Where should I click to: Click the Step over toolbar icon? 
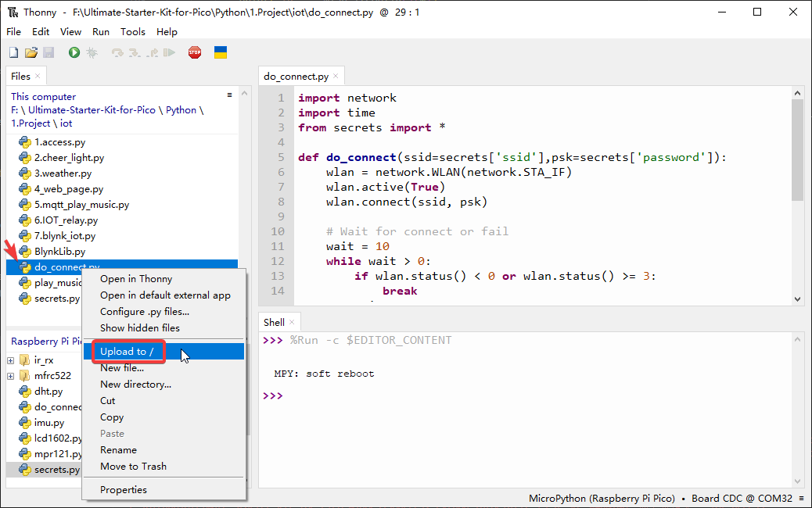pyautogui.click(x=117, y=52)
